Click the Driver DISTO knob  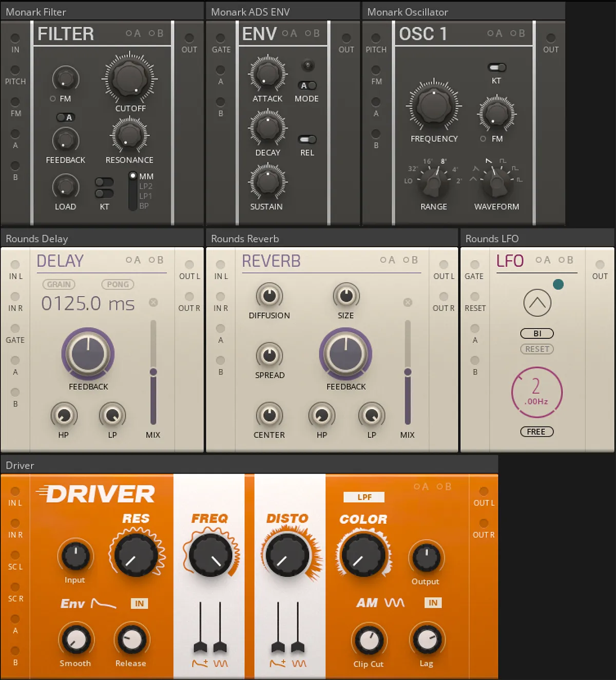287,555
